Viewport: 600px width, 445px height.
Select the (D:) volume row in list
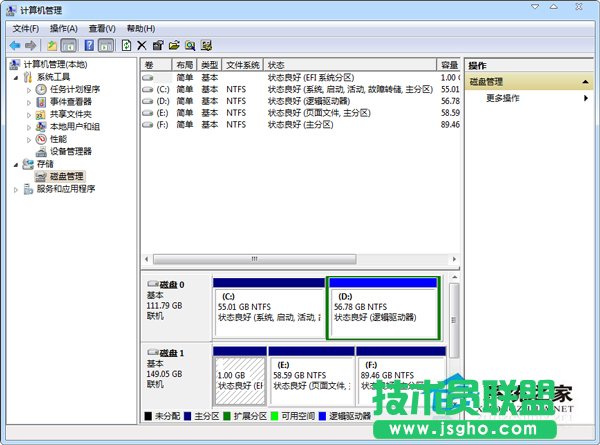tap(300, 101)
